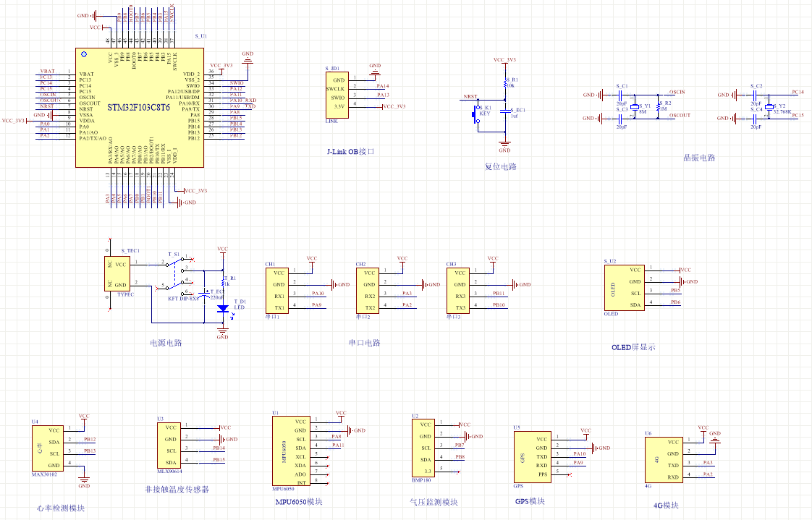This screenshot has width=812, height=520.
Task: Select the S_Y1 8M crystal symbol
Action: point(634,106)
